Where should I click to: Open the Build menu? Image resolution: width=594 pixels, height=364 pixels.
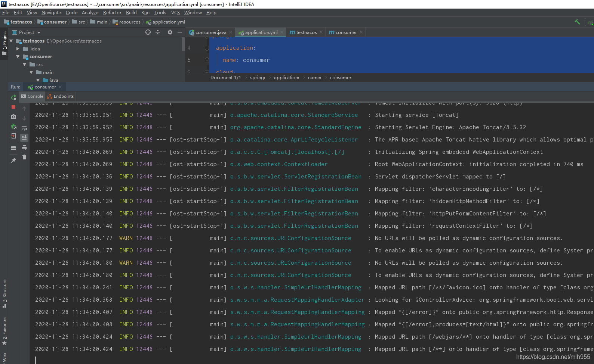click(x=131, y=13)
